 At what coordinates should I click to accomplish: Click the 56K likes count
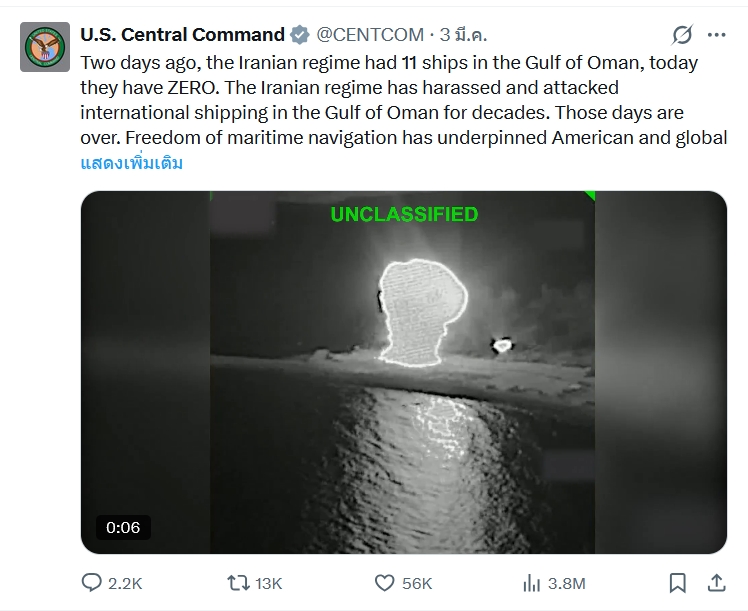pos(416,583)
